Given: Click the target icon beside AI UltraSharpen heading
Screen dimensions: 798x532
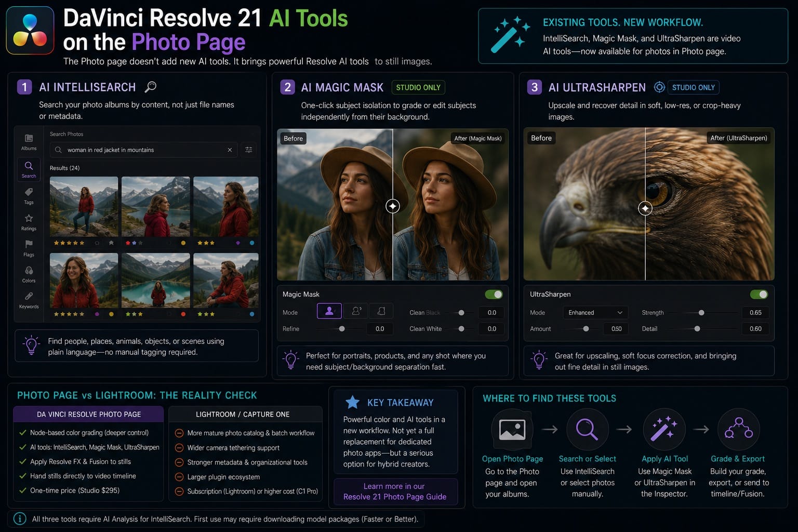Looking at the screenshot, I should 659,87.
